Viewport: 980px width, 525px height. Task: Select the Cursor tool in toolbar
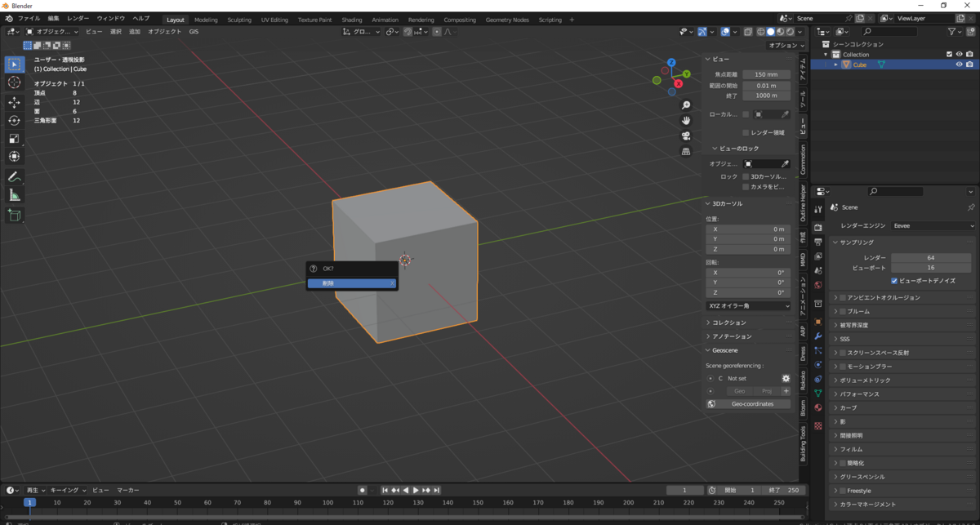[x=14, y=82]
